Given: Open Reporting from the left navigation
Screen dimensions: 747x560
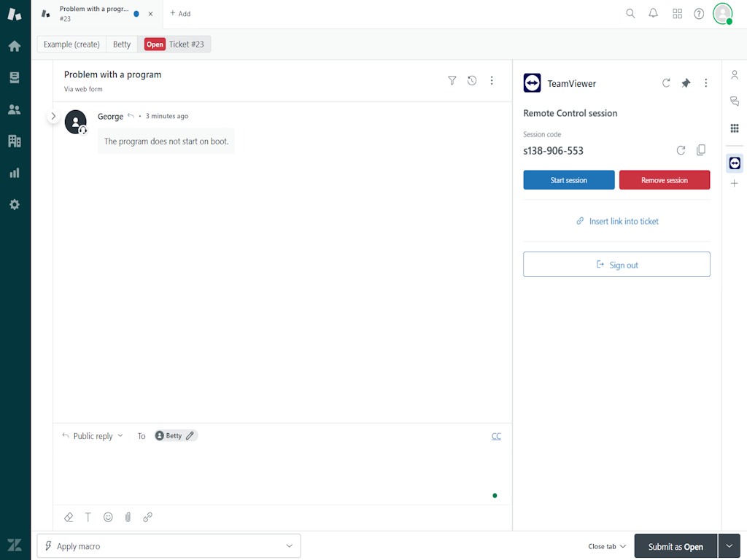Looking at the screenshot, I should coord(15,173).
